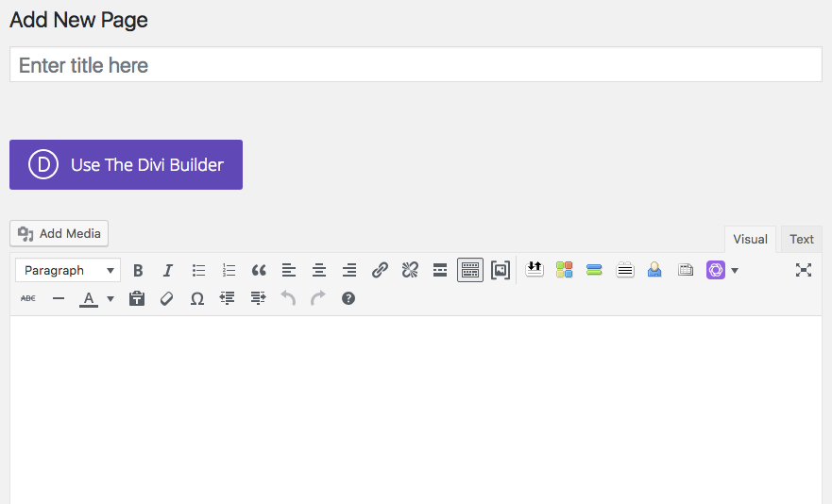Switch to the Visual editor tab
Screen dimensions: 832x504
pyautogui.click(x=750, y=240)
